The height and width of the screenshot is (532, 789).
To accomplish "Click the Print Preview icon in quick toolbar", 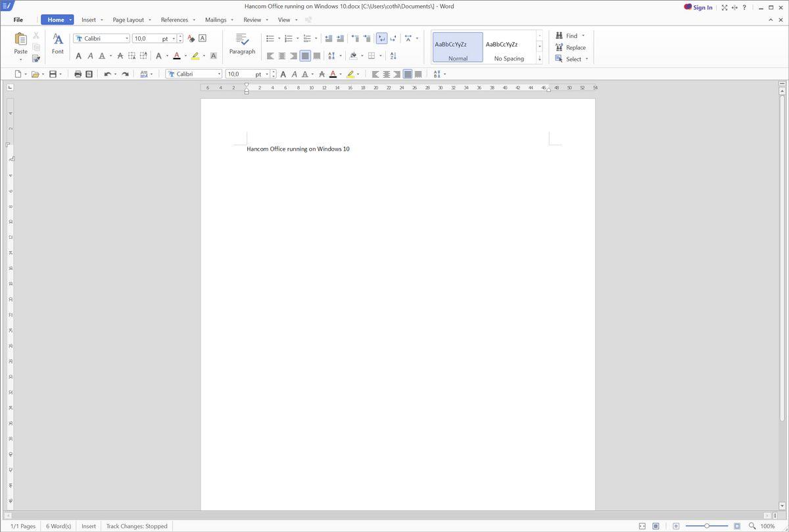I will pyautogui.click(x=89, y=74).
